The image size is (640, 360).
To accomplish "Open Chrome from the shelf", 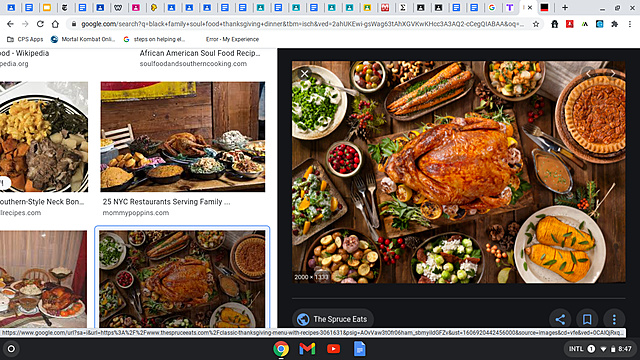I will pyautogui.click(x=281, y=349).
